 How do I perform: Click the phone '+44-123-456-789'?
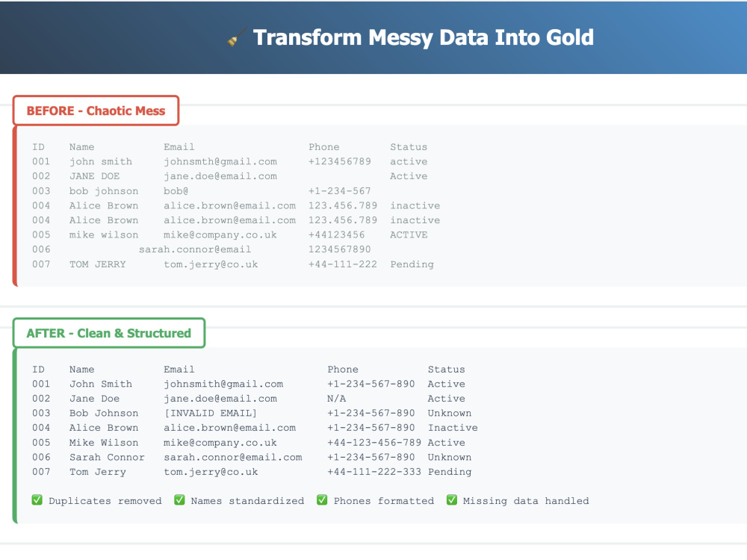click(374, 442)
